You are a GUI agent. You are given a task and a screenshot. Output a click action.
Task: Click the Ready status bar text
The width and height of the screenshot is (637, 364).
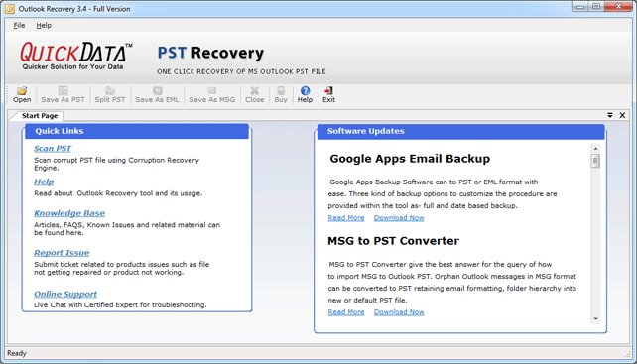(17, 353)
